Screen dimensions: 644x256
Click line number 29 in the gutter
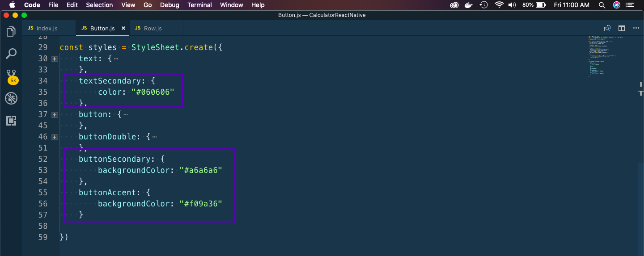click(x=43, y=47)
